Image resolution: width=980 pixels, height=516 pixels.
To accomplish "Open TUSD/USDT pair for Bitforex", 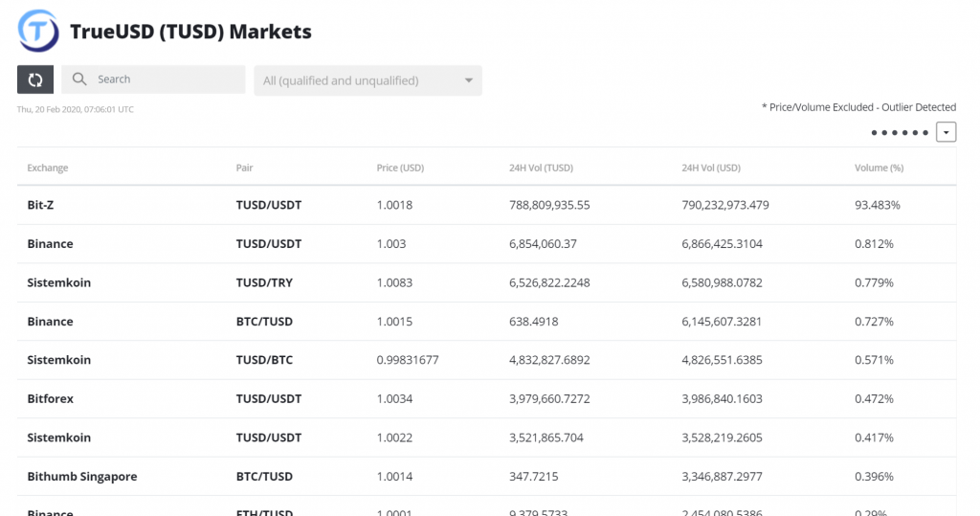I will (269, 399).
